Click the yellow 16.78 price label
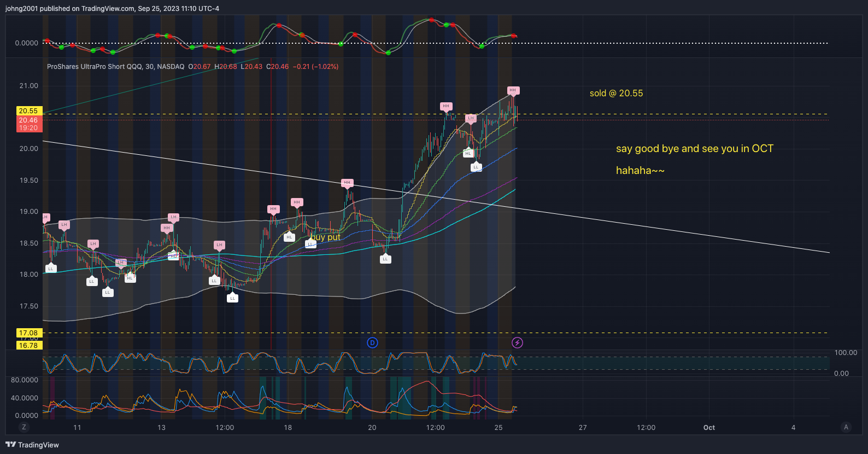The height and width of the screenshot is (454, 868). [28, 345]
